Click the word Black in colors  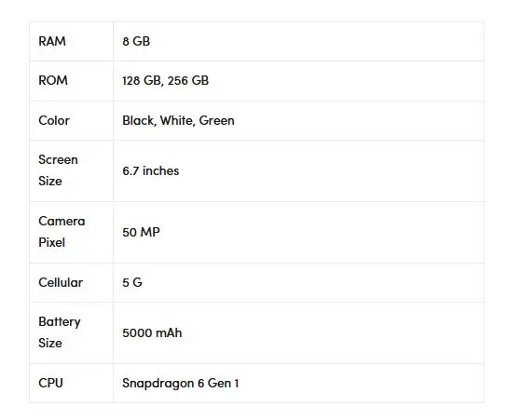click(140, 120)
